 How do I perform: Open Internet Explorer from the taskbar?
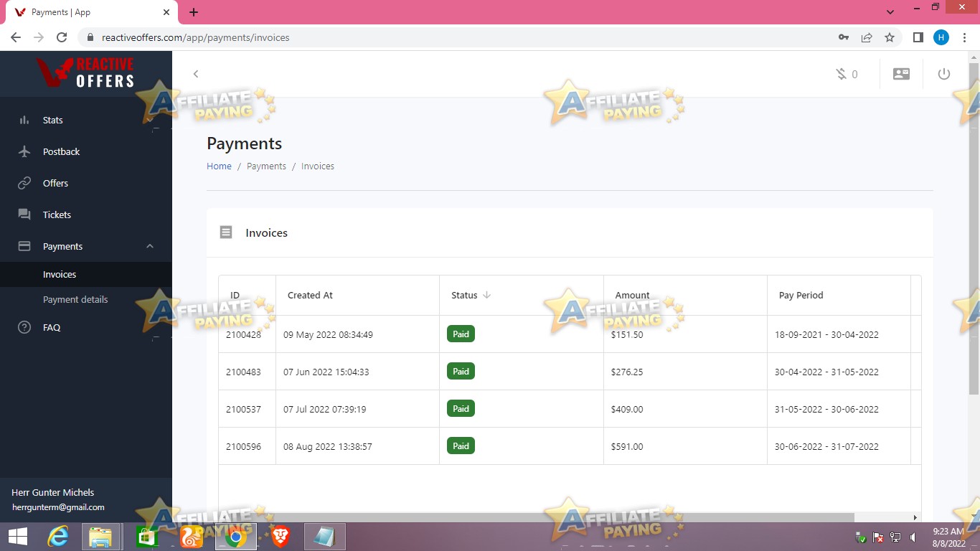58,537
